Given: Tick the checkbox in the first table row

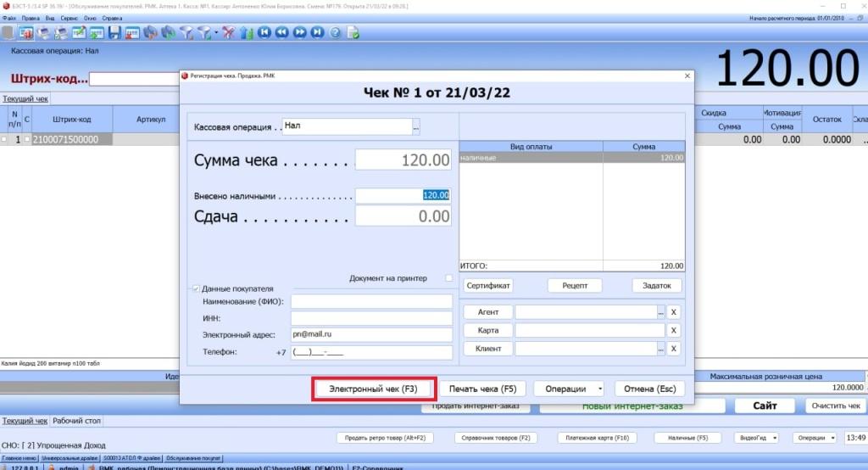Looking at the screenshot, I should (x=4, y=139).
